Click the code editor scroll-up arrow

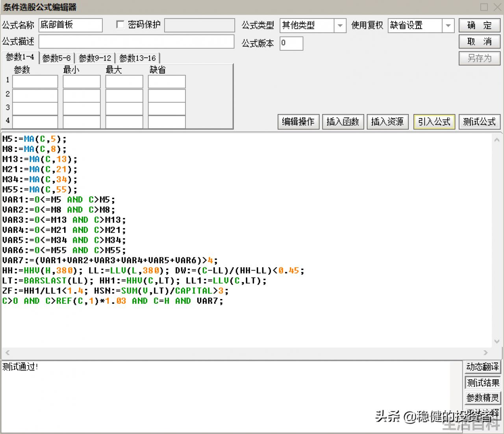497,140
